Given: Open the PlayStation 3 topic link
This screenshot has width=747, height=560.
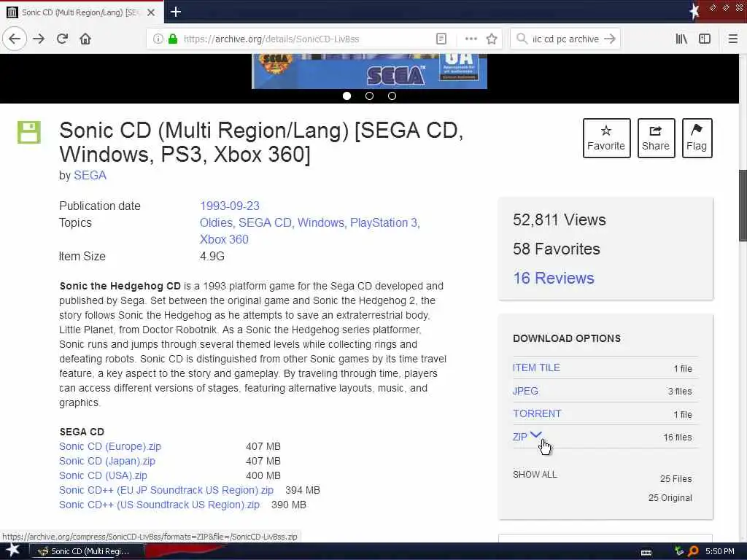Looking at the screenshot, I should pyautogui.click(x=384, y=222).
